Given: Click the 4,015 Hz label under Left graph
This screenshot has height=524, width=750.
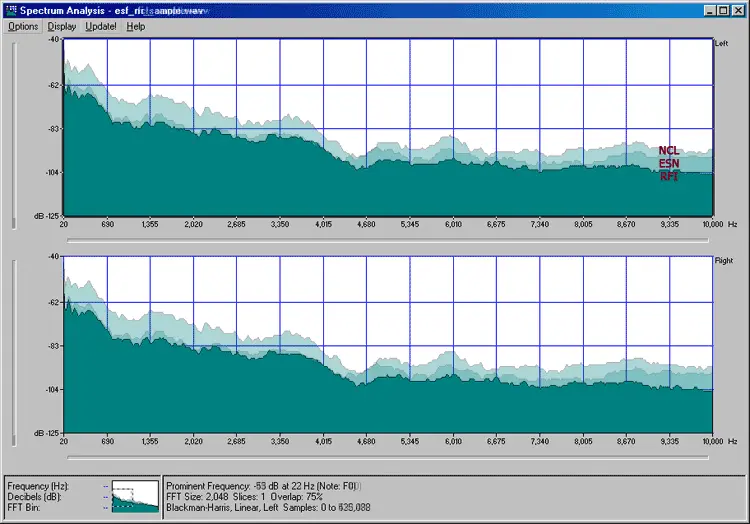Looking at the screenshot, I should click(323, 224).
